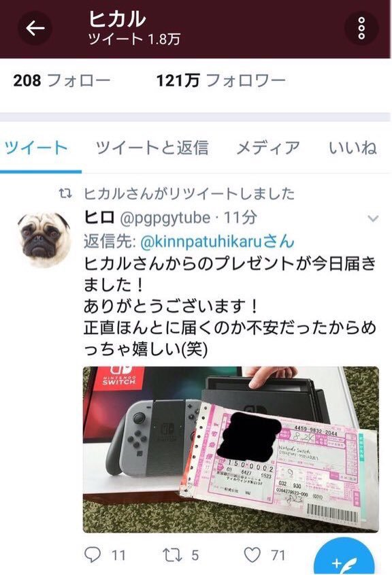Image resolution: width=392 pixels, height=575 pixels.
Task: View the 208 フォロー list
Action: tap(62, 80)
